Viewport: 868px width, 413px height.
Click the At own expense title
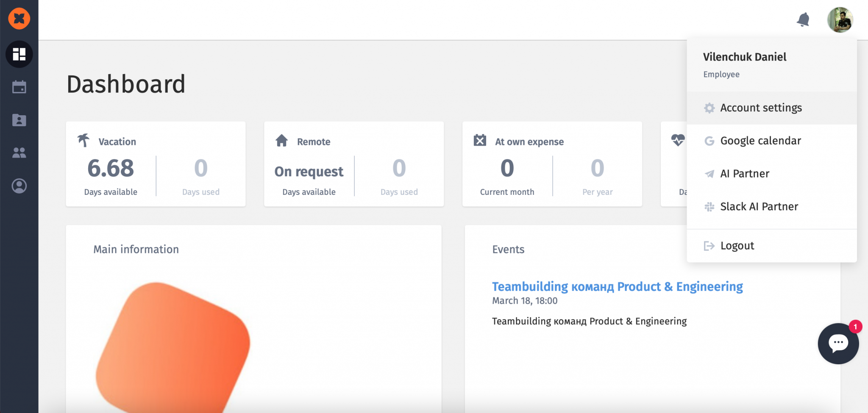pos(529,142)
